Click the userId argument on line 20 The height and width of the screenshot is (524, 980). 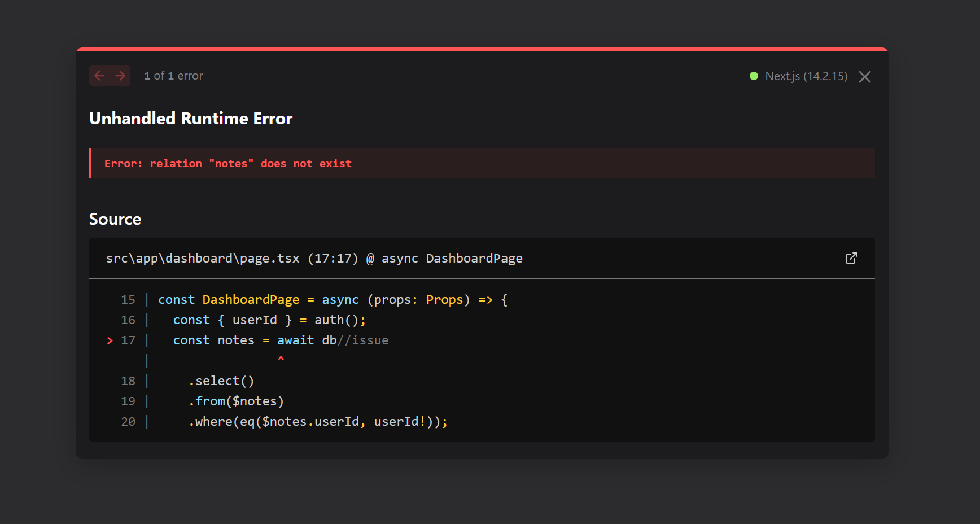coord(399,421)
